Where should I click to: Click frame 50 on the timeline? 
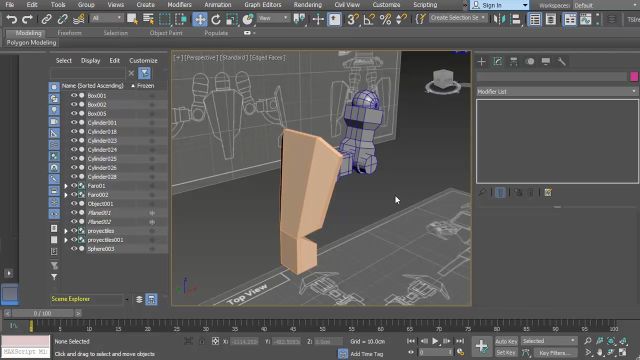coord(322,327)
